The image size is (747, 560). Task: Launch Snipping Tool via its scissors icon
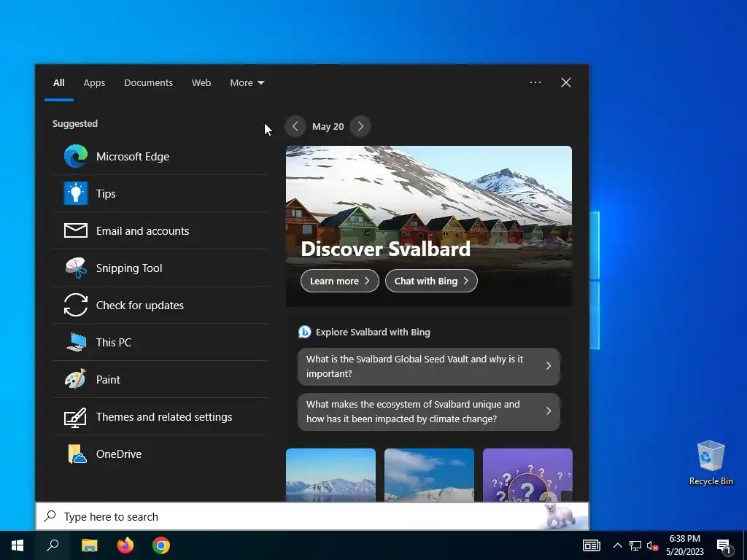tap(76, 268)
